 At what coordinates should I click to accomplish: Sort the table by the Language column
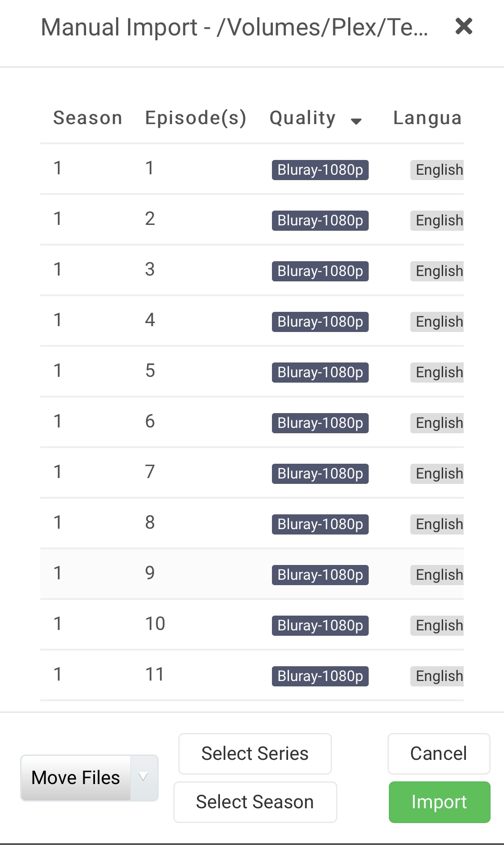click(x=427, y=117)
